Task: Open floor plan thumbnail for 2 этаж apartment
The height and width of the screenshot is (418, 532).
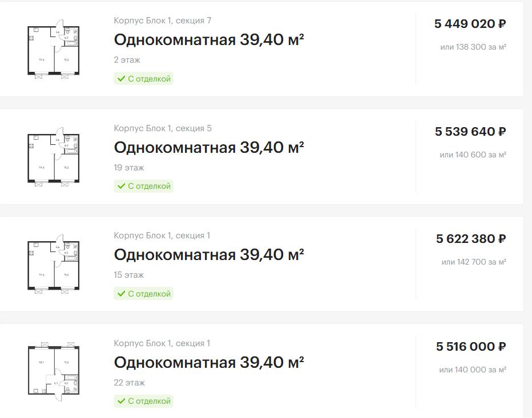Action: [53, 49]
